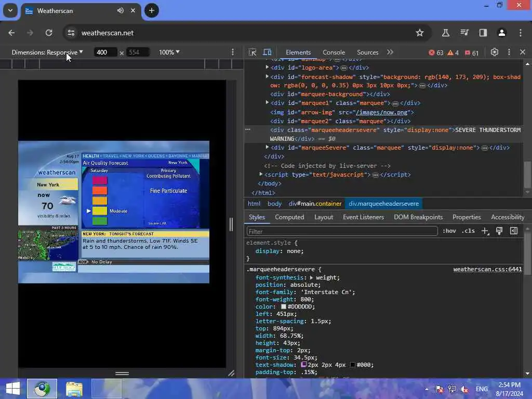Open Windows Start menu
532x399 pixels.
click(x=12, y=389)
